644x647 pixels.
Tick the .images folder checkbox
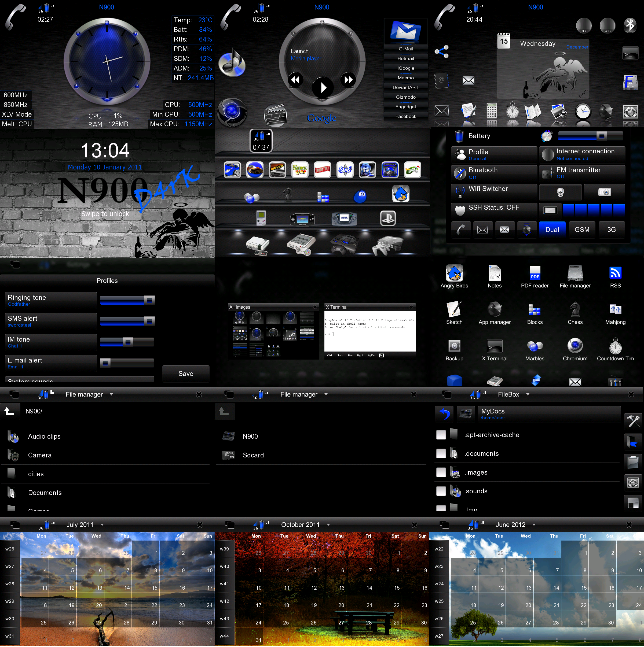click(x=441, y=472)
